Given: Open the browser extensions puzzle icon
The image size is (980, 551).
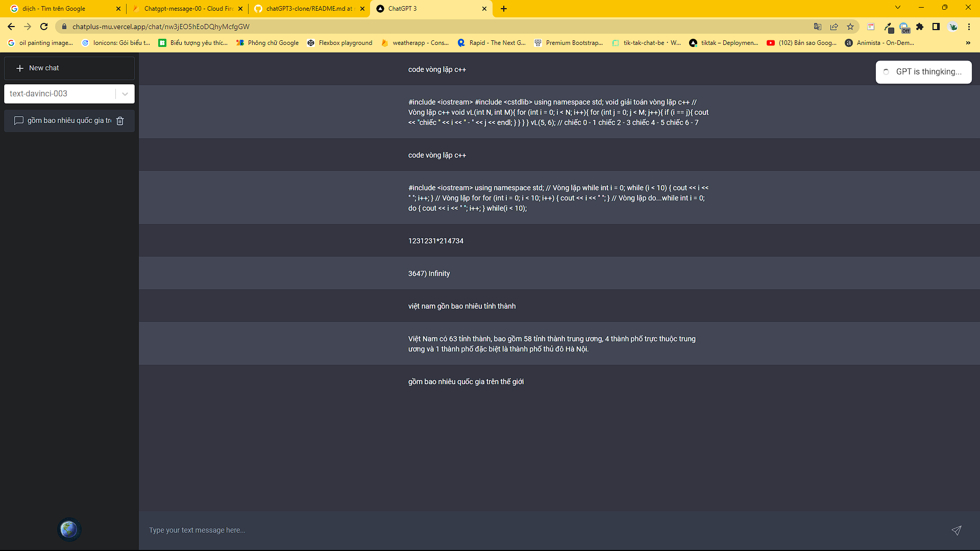Looking at the screenshot, I should click(x=920, y=27).
